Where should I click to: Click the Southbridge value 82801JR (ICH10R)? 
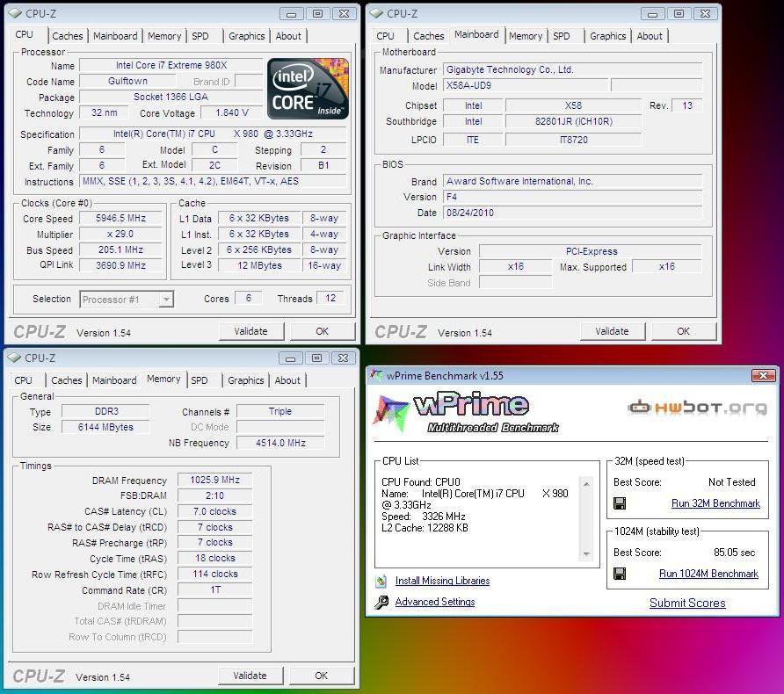click(574, 121)
